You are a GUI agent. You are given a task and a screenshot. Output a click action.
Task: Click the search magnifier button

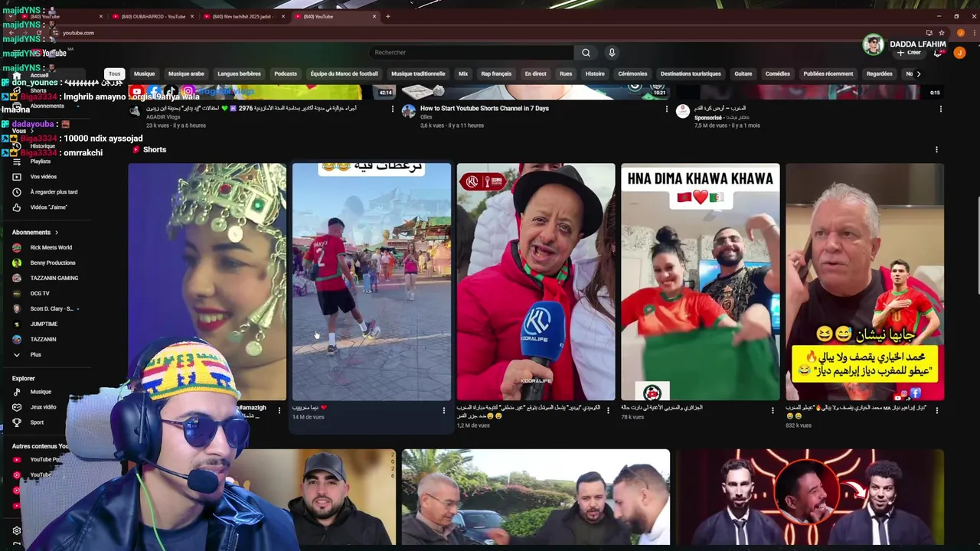pos(586,53)
